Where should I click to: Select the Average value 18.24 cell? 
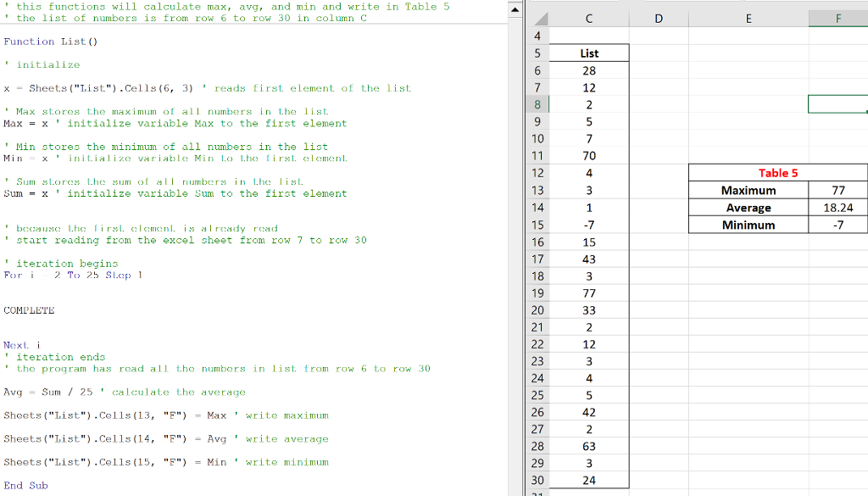click(838, 207)
